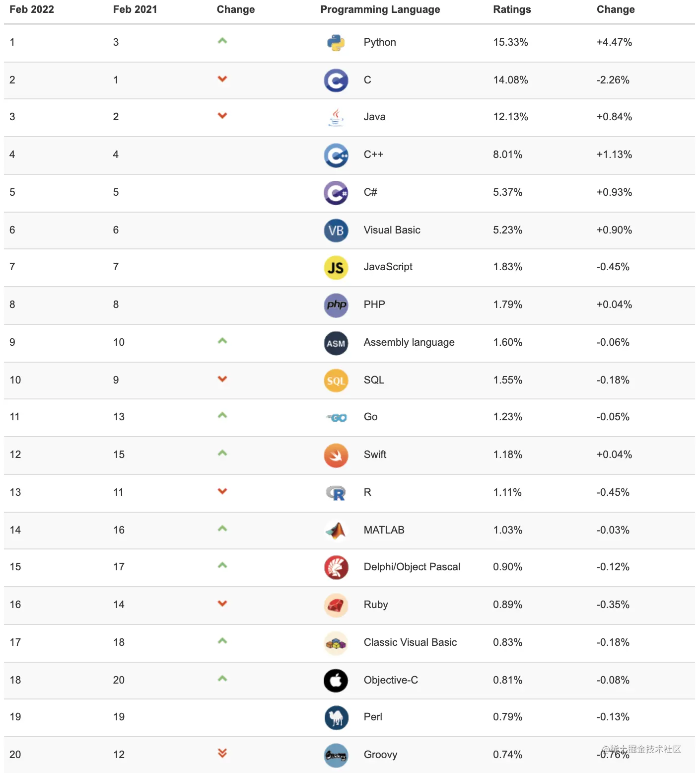Click the SQL orange database icon
Image resolution: width=700 pixels, height=773 pixels.
click(336, 381)
